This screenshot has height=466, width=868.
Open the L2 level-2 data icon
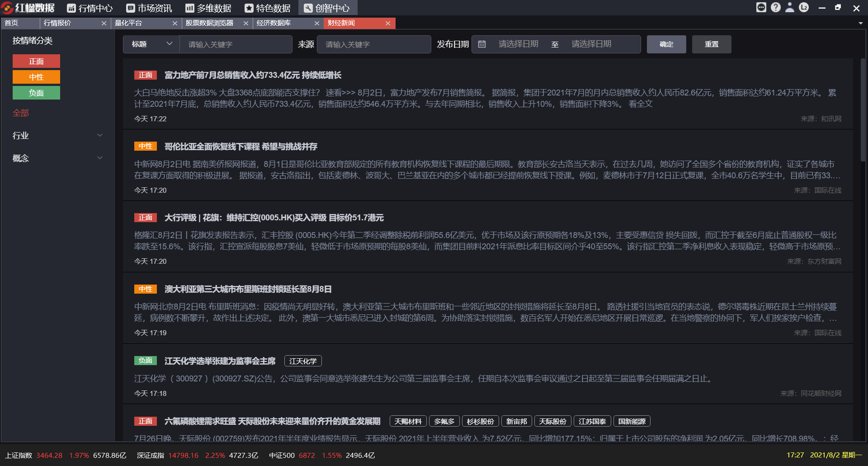coord(804,7)
